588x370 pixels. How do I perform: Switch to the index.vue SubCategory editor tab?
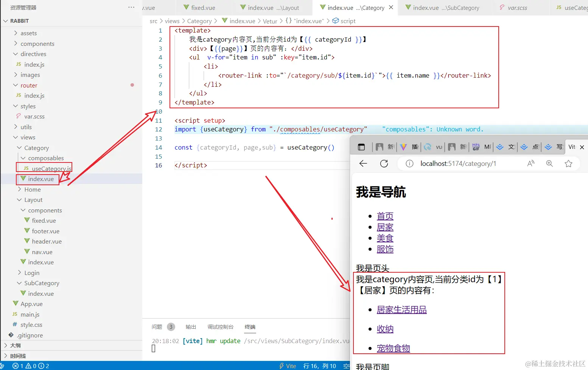click(445, 8)
